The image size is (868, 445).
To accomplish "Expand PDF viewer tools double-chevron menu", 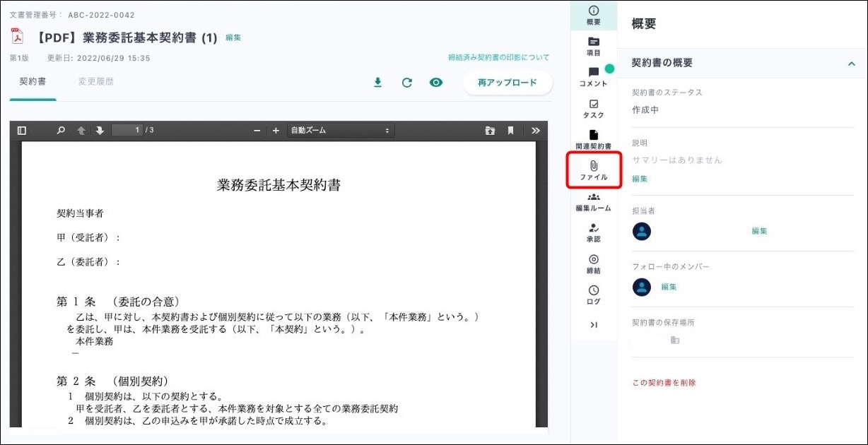I will pos(536,131).
